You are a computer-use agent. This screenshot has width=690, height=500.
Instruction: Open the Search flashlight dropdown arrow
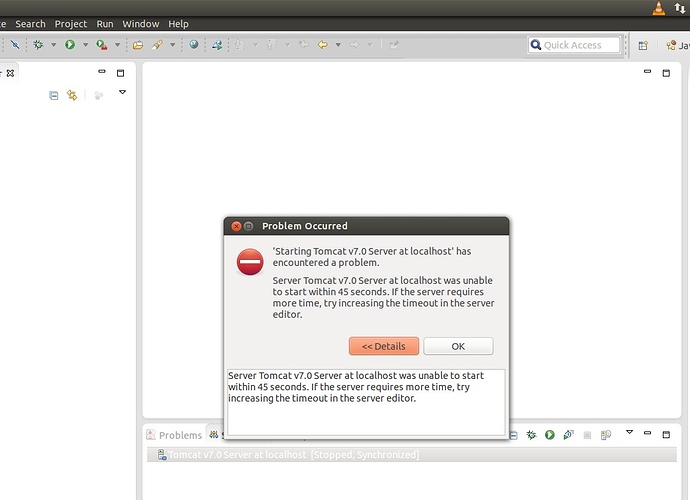point(172,44)
